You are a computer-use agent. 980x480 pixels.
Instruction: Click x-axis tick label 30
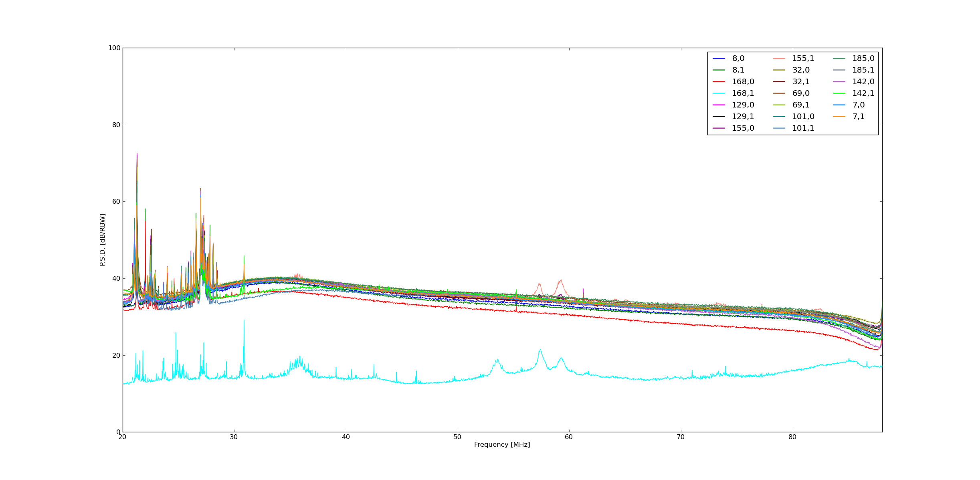click(234, 437)
